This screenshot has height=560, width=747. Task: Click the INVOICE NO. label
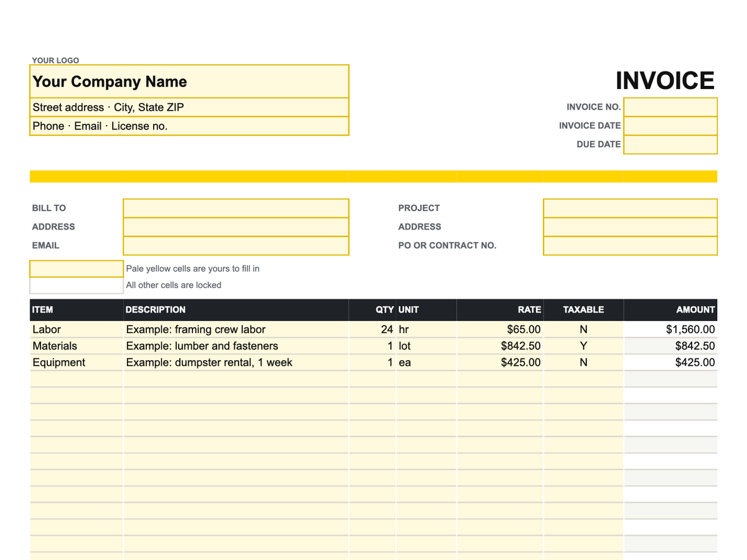click(x=594, y=107)
